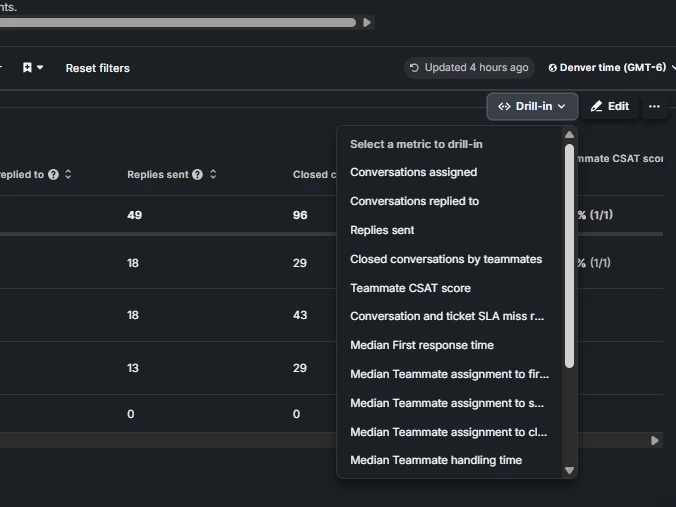
Task: Click Reset filters
Action: click(97, 68)
